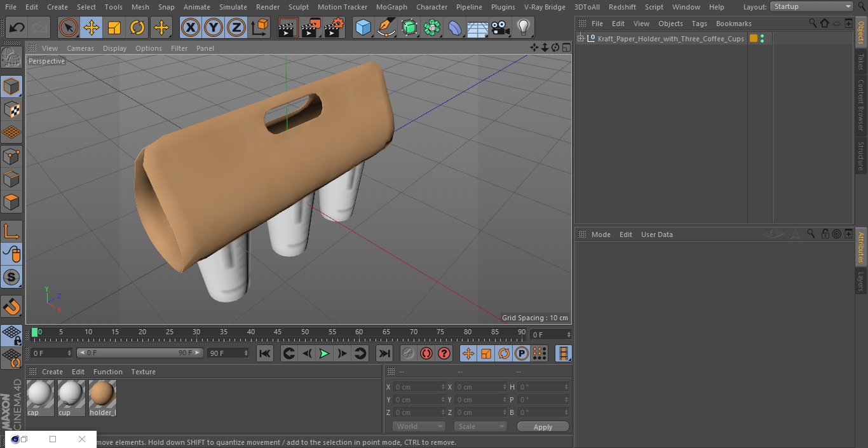Toggle the magnet soft-selection icon
Viewport: 868px width, 448px height.
click(x=11, y=307)
